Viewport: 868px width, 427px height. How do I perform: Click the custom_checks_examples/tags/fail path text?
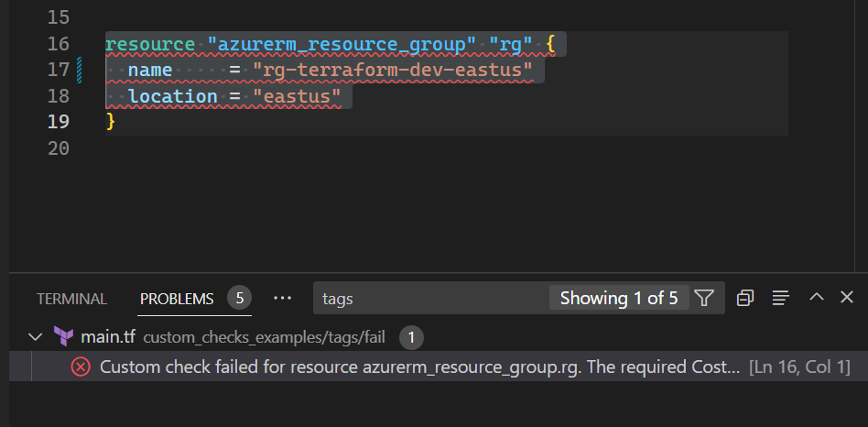(264, 337)
